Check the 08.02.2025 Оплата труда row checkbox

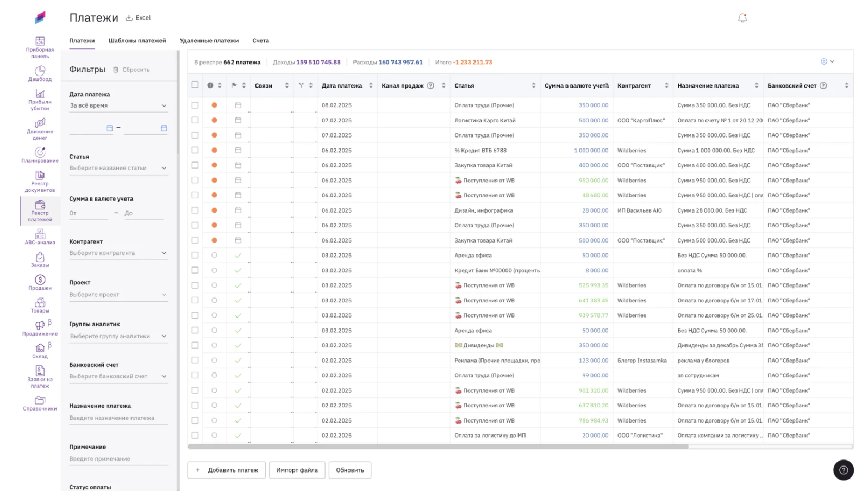click(x=195, y=105)
